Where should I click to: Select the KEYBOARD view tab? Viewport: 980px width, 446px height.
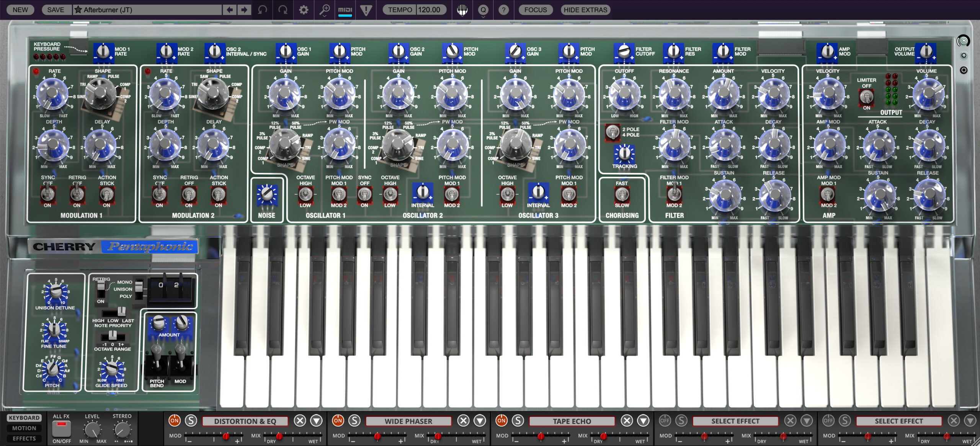24,418
